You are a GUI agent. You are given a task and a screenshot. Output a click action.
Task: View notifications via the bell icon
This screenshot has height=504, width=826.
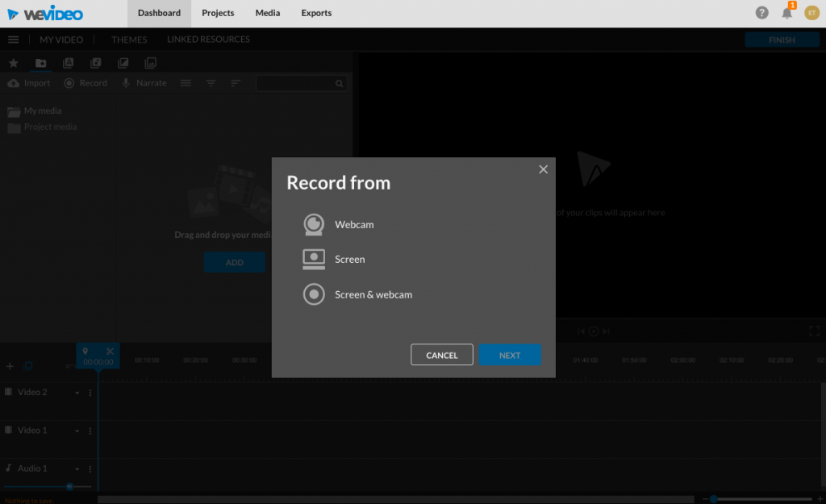[786, 13]
